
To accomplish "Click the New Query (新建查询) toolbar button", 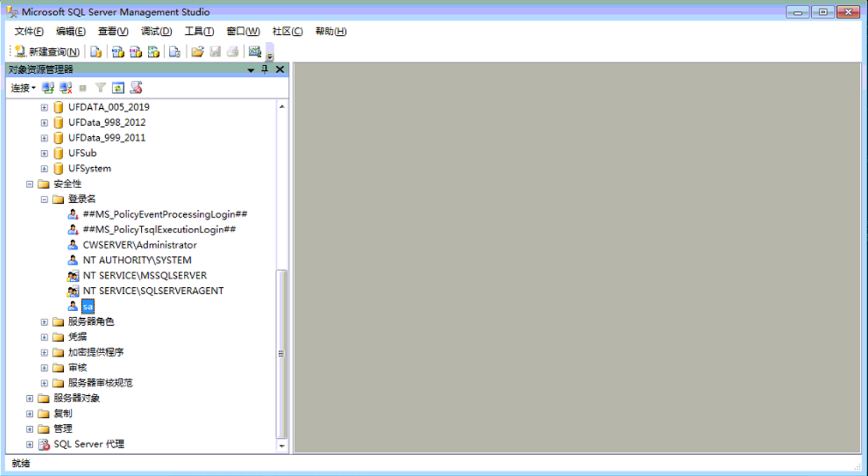I will 47,52.
